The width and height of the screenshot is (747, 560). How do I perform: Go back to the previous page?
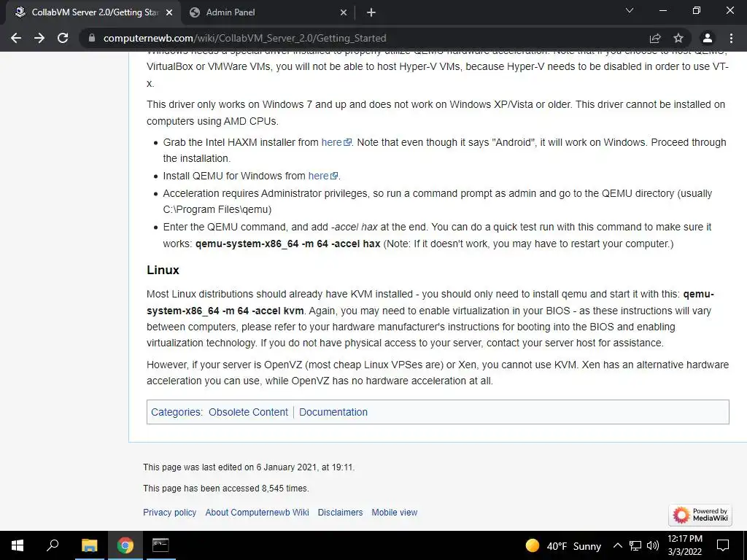pyautogui.click(x=16, y=38)
